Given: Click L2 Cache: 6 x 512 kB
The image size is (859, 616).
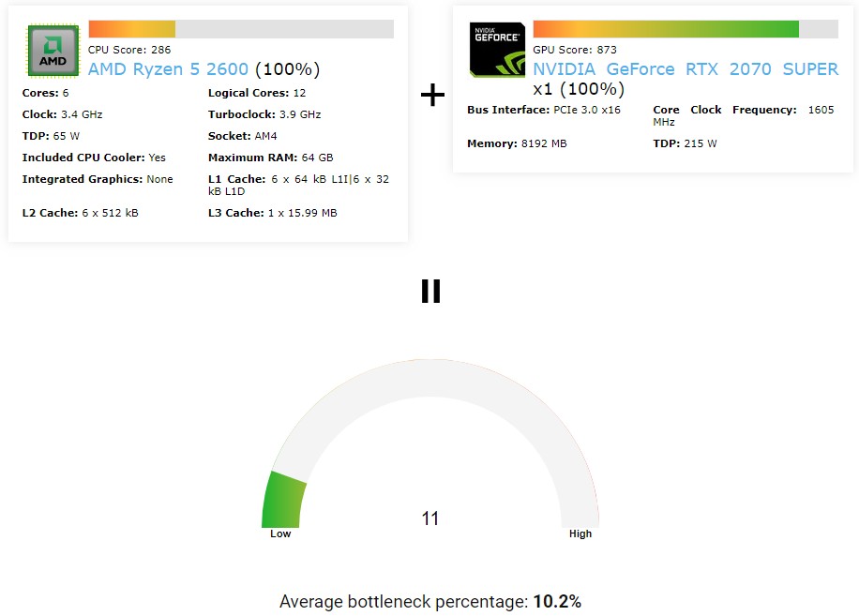Looking at the screenshot, I should tap(80, 213).
